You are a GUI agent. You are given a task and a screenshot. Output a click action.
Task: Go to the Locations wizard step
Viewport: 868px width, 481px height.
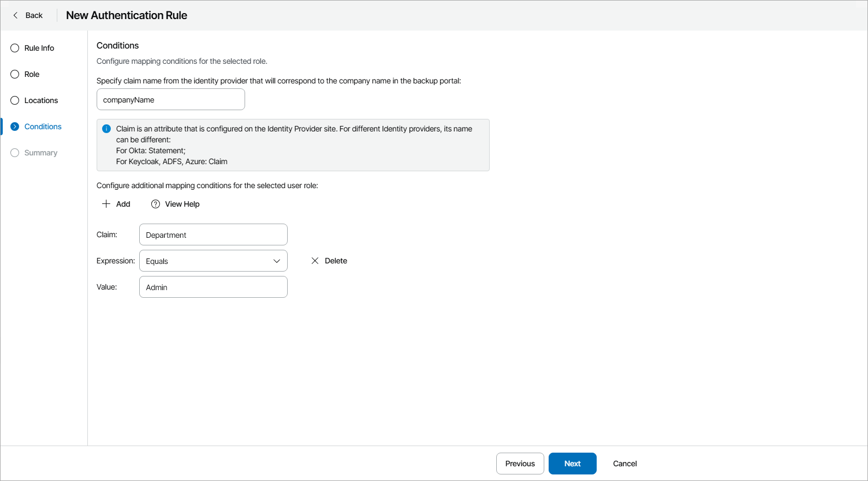pos(41,100)
